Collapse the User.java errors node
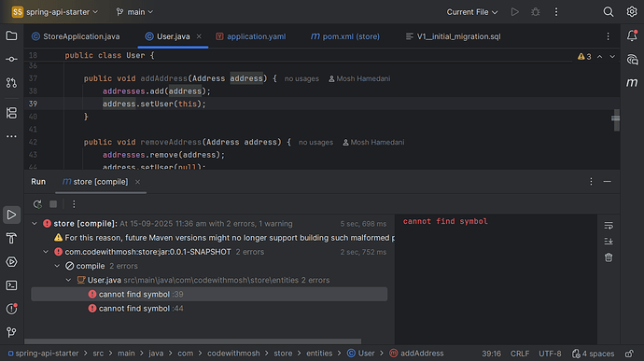 pyautogui.click(x=68, y=280)
